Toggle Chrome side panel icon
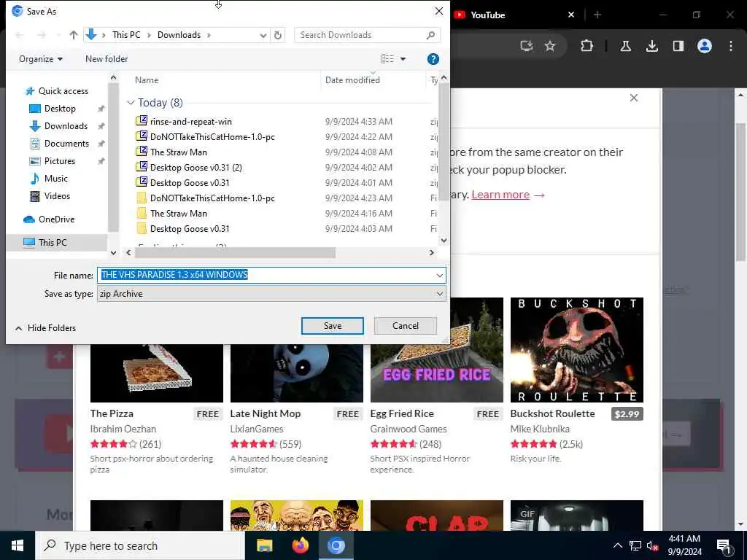This screenshot has width=747, height=560. [678, 46]
